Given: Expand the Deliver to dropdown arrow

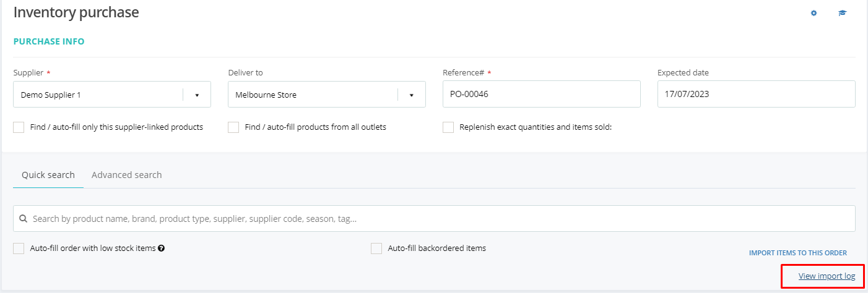Looking at the screenshot, I should click(412, 95).
